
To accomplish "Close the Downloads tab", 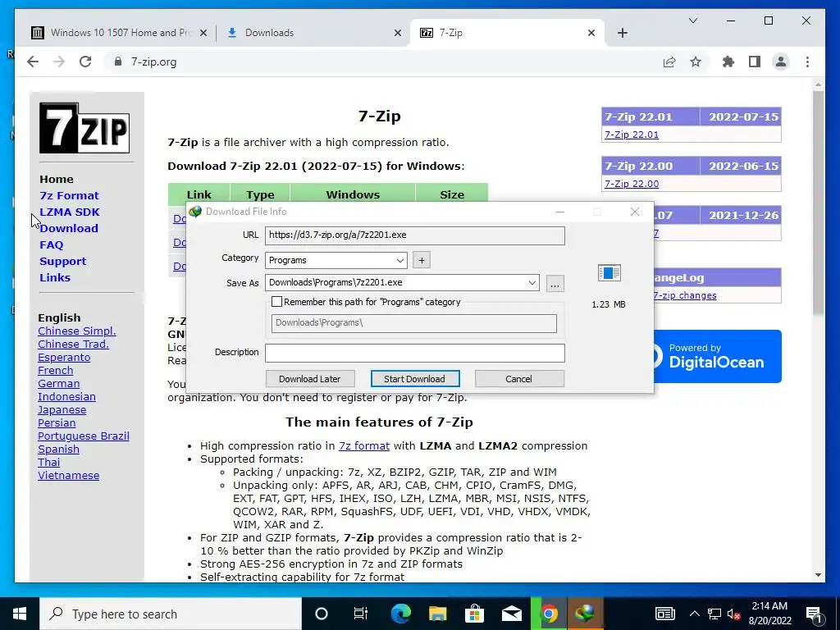I will pyautogui.click(x=398, y=33).
